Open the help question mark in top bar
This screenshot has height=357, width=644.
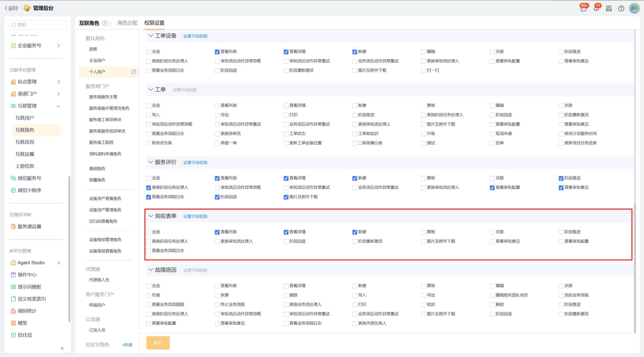click(621, 8)
